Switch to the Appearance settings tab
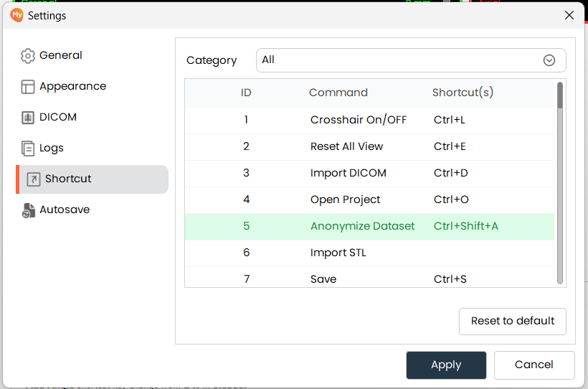The image size is (588, 389). tap(72, 87)
